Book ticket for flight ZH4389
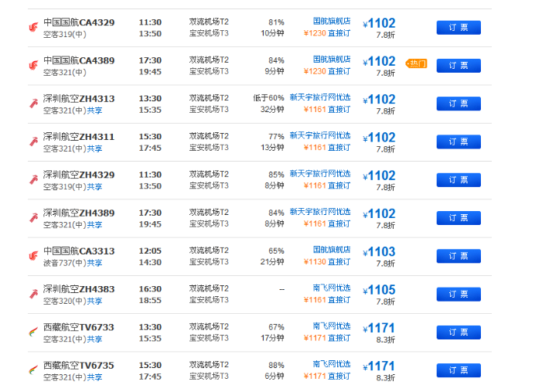This screenshot has height=392, width=542. (458, 218)
